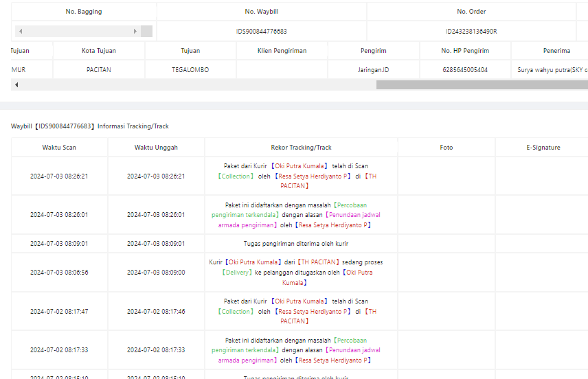
Task: Click 'Tugas pengiriman diterima oleh kurir' on 07-03
Action: click(296, 244)
